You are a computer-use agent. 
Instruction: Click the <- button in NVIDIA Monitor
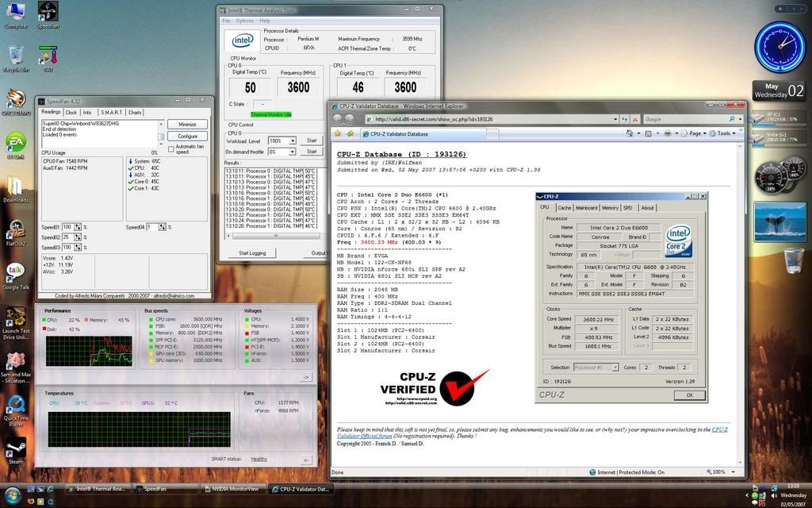[305, 460]
